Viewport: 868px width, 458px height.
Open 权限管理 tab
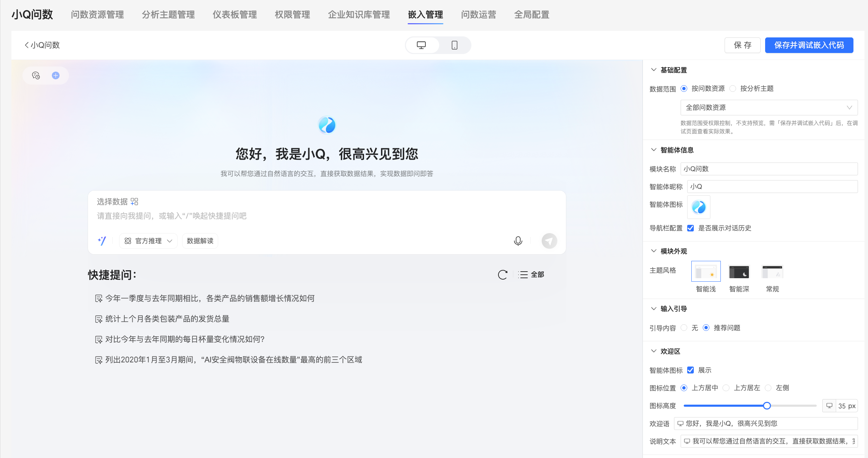(292, 15)
